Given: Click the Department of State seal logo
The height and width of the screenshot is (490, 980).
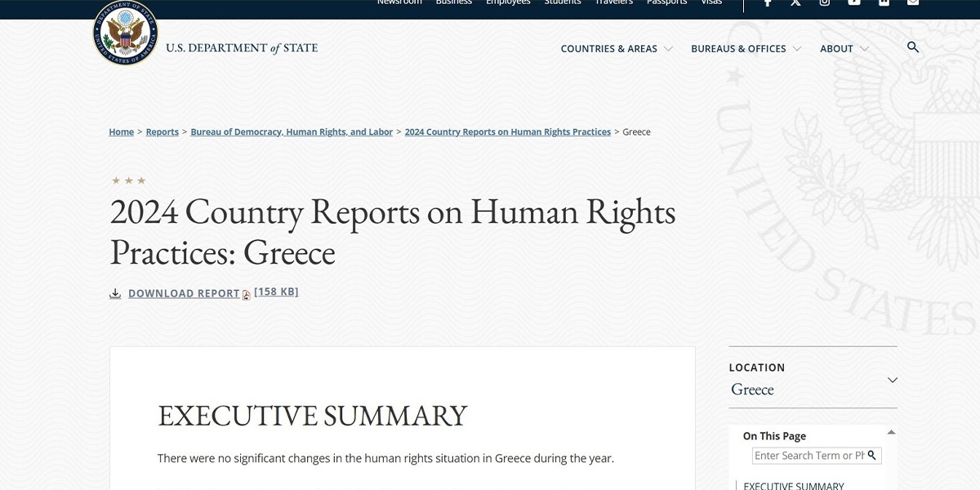Looking at the screenshot, I should [125, 33].
